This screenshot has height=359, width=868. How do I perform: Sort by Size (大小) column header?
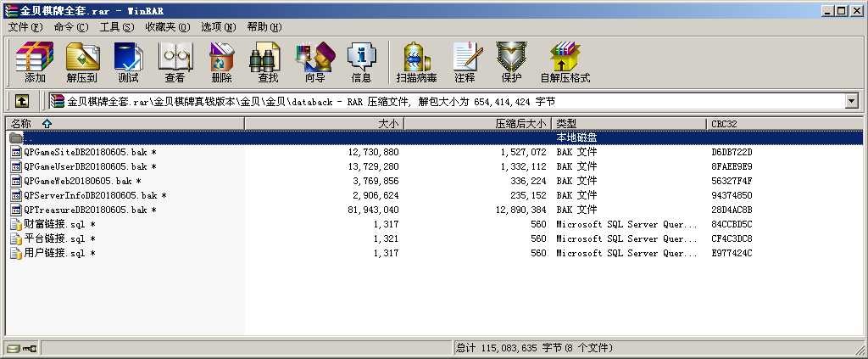tap(325, 124)
